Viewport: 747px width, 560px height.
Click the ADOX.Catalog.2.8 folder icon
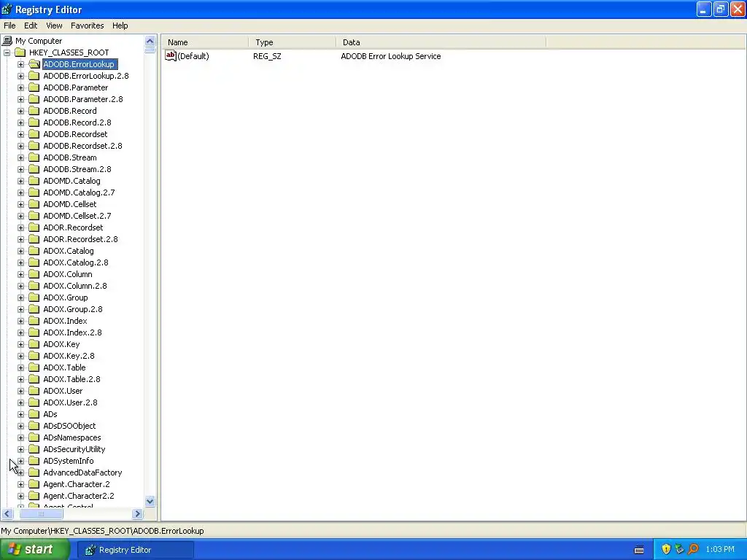pos(34,262)
